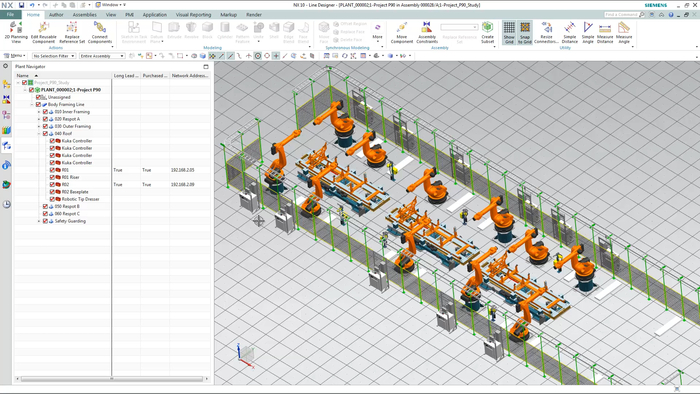Uncheck the Safety Guarding checkbox
This screenshot has width=700, height=394.
tap(45, 221)
